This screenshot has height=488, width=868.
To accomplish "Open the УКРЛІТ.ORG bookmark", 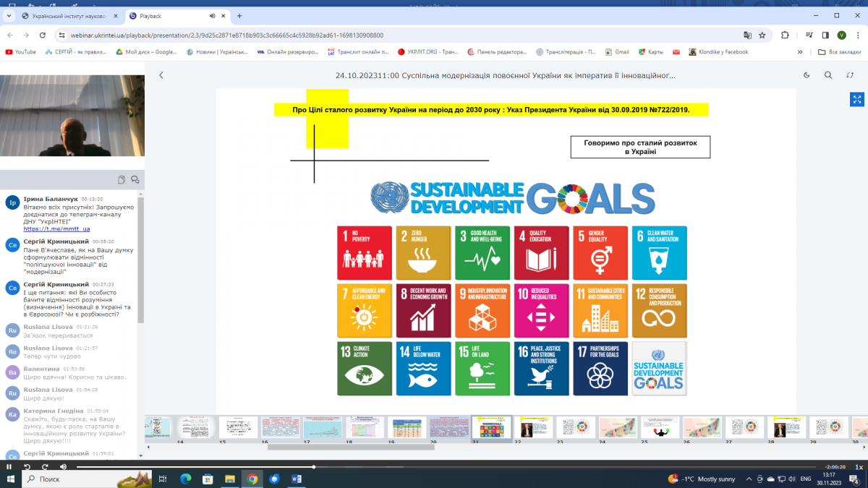I will (429, 52).
